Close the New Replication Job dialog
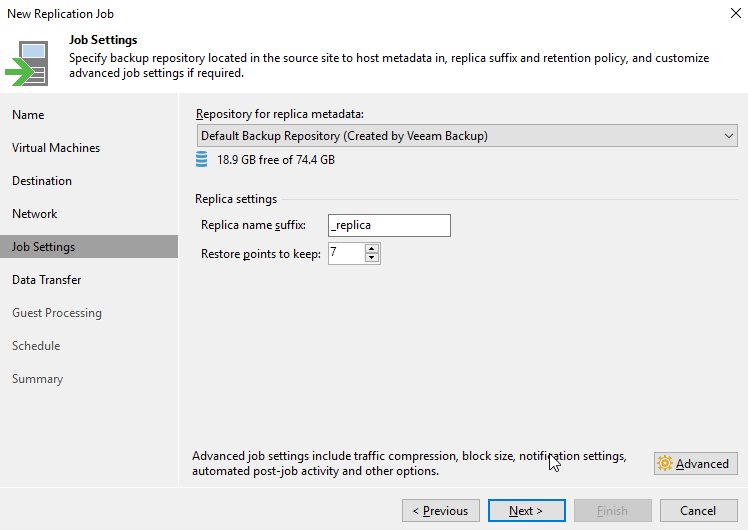The height and width of the screenshot is (530, 748). click(735, 12)
